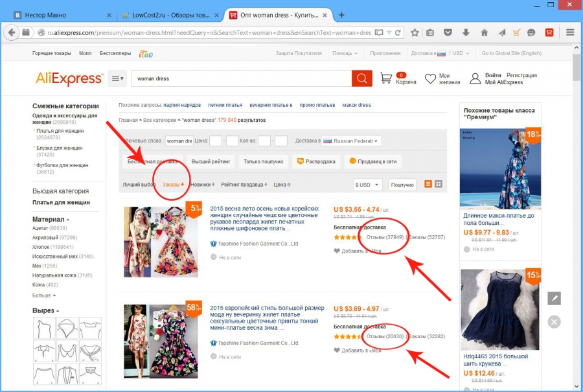Click the Pocket save icon
This screenshot has width=583, height=392.
[448, 33]
